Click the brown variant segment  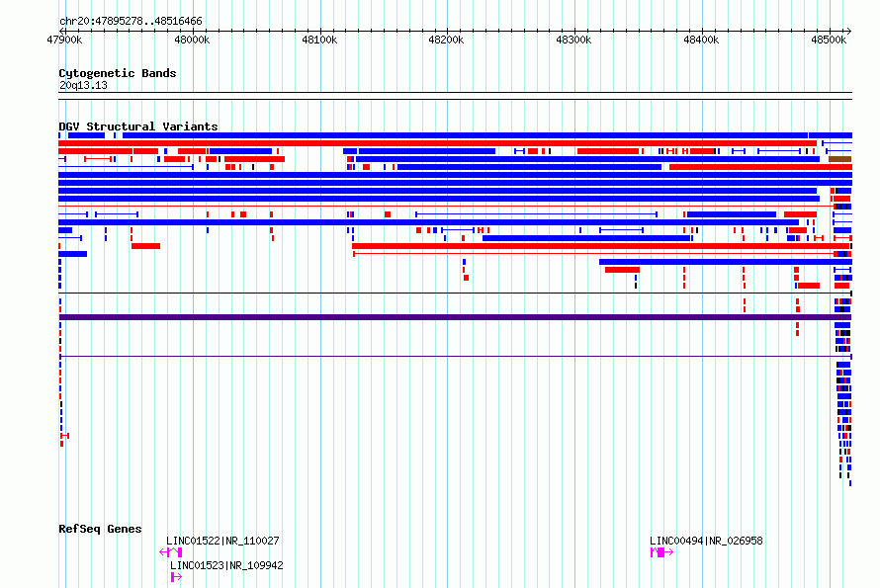[840, 159]
